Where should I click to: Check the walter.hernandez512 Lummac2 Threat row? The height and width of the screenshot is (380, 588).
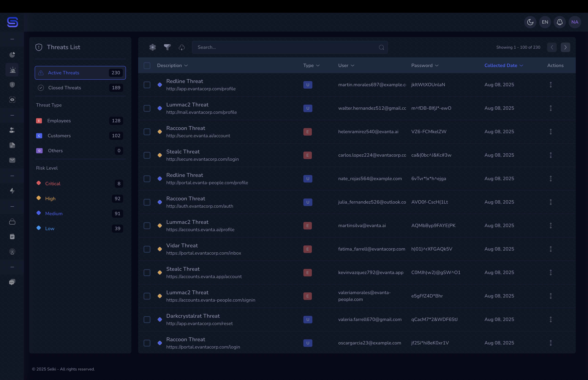[x=147, y=108]
